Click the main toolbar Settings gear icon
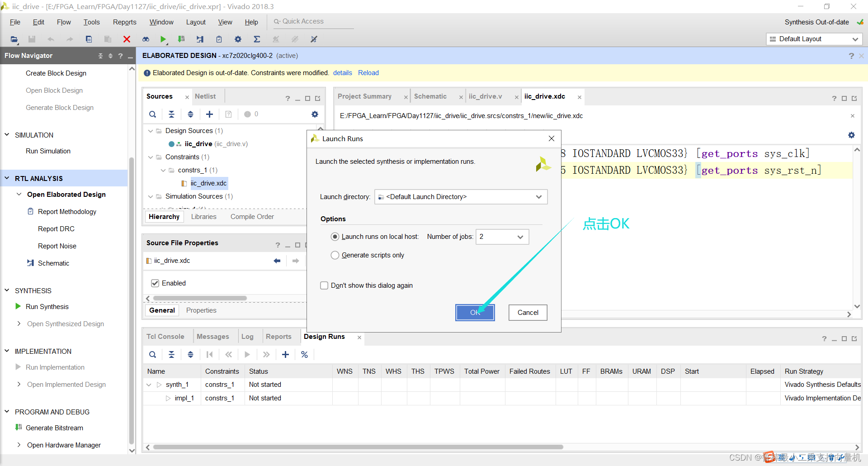Screen dimensions: 868x466 point(238,39)
